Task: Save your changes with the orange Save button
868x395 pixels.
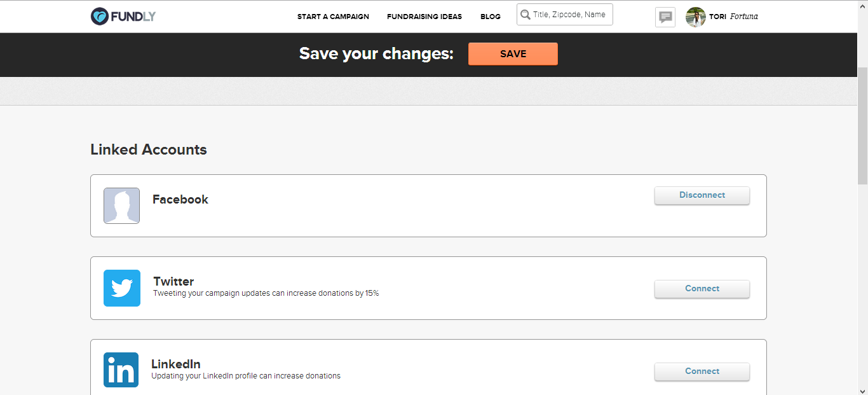Action: pyautogui.click(x=513, y=54)
